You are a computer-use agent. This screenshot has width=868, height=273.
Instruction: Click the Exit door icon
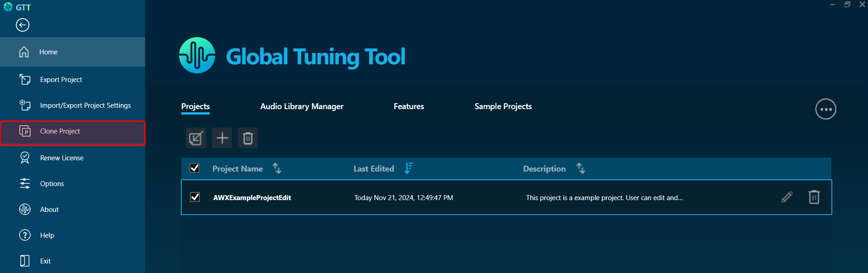tap(25, 261)
